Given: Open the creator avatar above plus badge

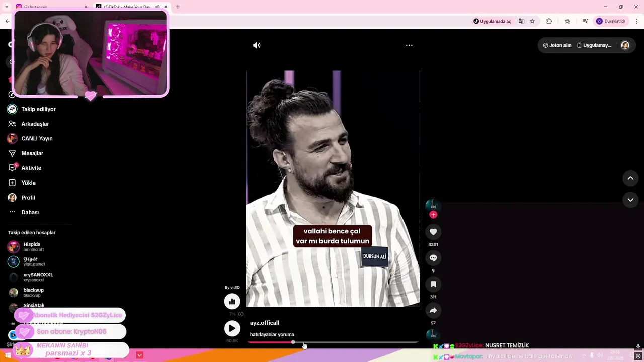Looking at the screenshot, I should click(x=433, y=206).
